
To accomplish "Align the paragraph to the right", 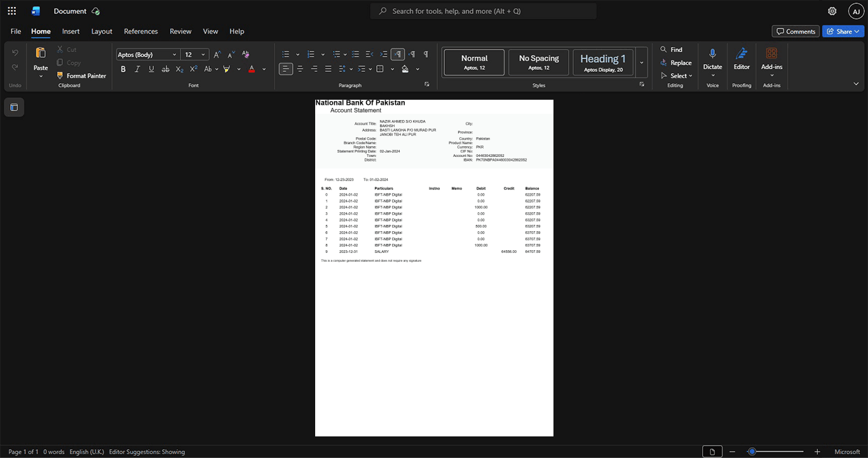I will point(314,69).
